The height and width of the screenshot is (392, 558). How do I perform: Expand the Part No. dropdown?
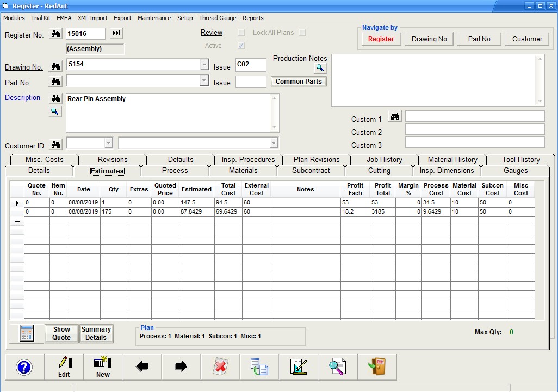pyautogui.click(x=204, y=81)
